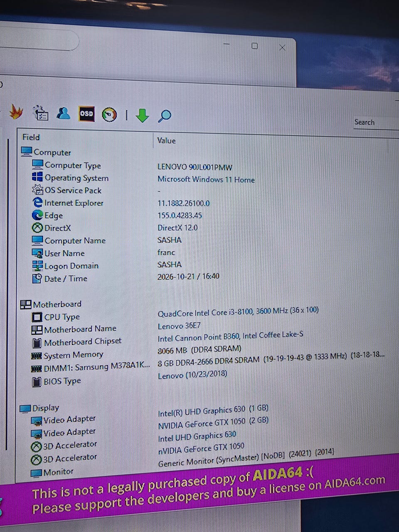Open the OSD panel toolbar button
The height and width of the screenshot is (532, 399).
[x=86, y=113]
